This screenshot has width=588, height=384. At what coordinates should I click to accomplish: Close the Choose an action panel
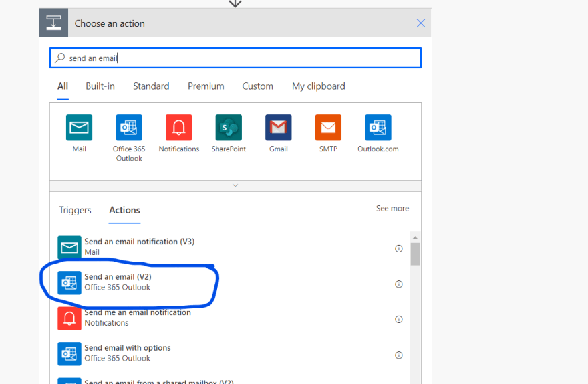pos(421,23)
